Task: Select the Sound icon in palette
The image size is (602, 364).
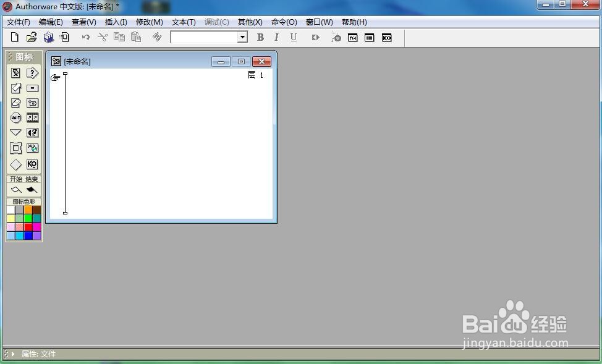Action: click(x=32, y=132)
